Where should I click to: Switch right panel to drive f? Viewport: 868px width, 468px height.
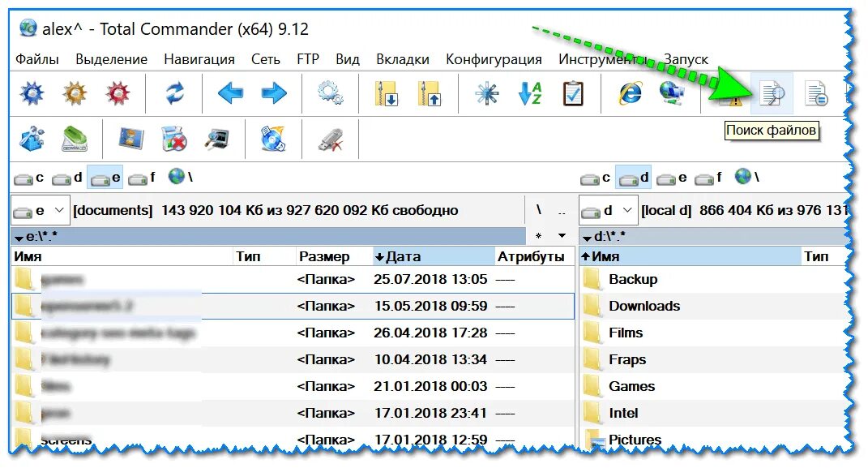tap(708, 178)
